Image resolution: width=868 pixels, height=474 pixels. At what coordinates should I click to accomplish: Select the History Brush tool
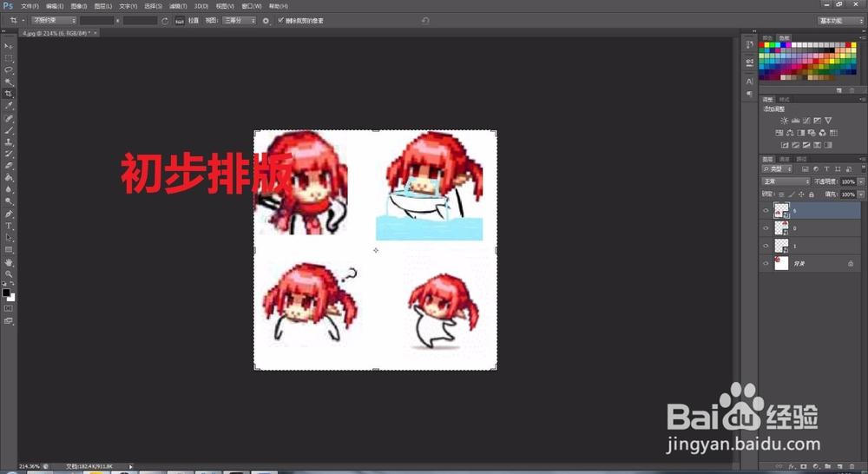(9, 154)
